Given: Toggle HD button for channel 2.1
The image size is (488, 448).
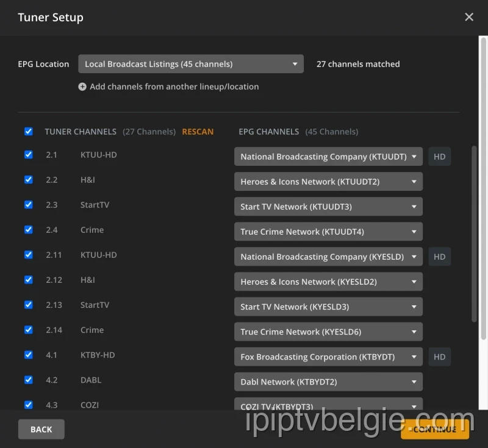Looking at the screenshot, I should click(439, 157).
